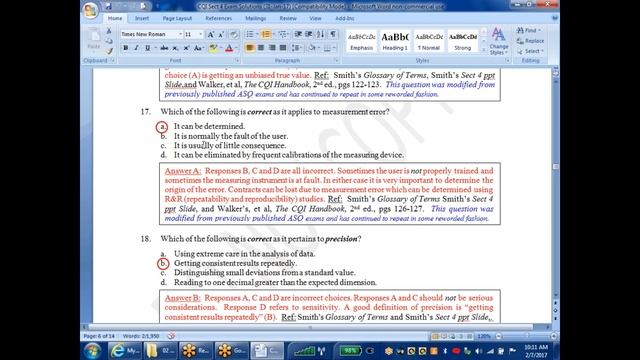Open the Mailings ribbon tab
Image resolution: width=640 pixels, height=360 pixels.
(x=256, y=18)
